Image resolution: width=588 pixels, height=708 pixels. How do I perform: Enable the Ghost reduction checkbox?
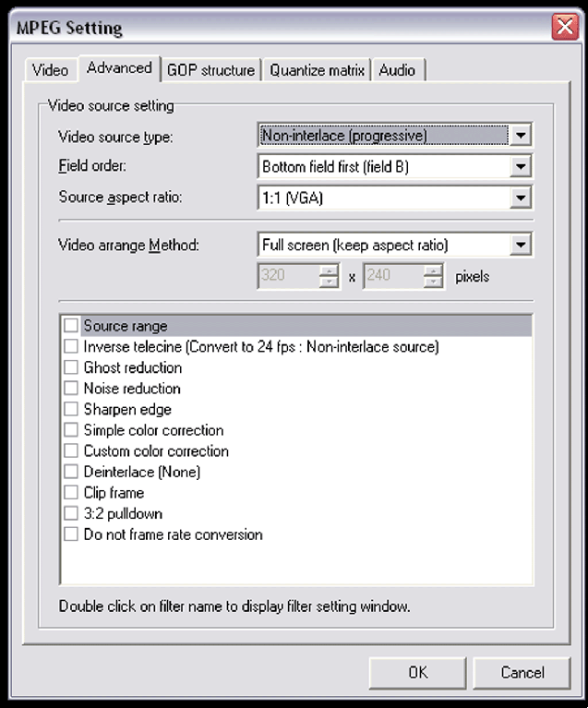(x=71, y=367)
